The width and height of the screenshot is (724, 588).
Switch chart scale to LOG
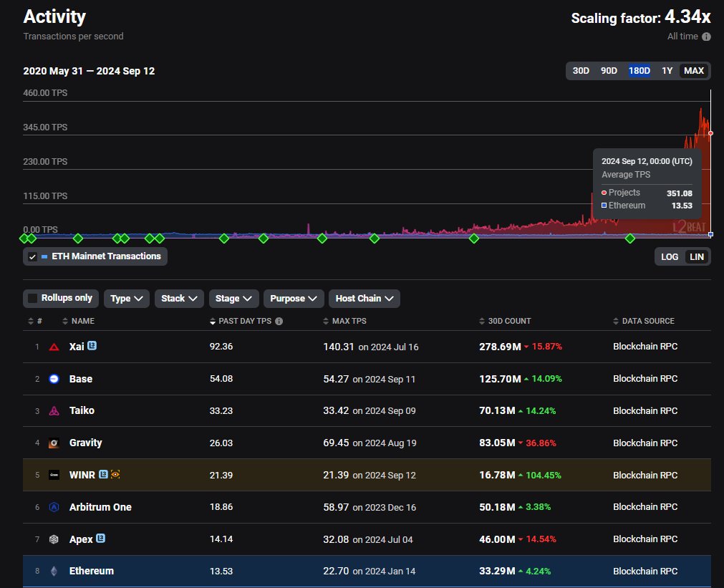point(670,257)
